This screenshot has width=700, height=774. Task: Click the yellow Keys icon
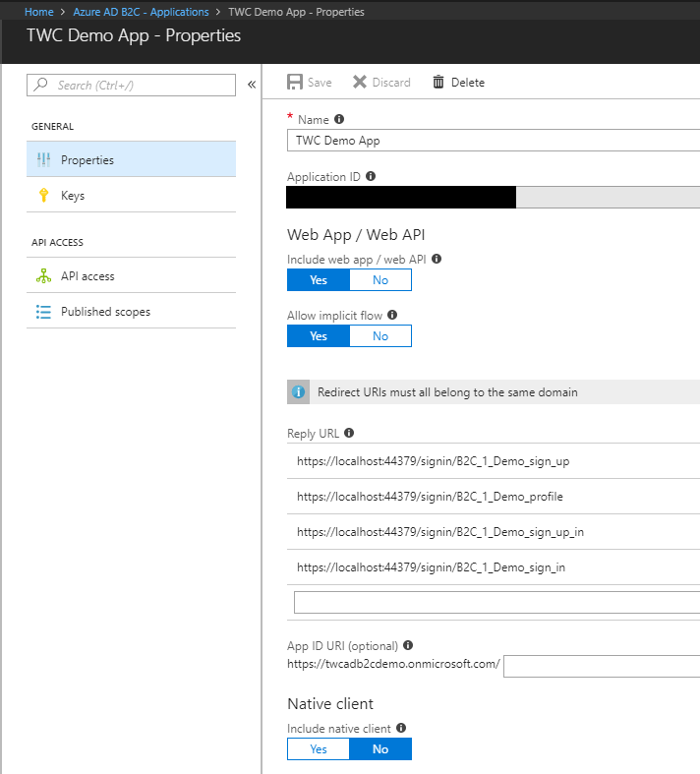(43, 195)
